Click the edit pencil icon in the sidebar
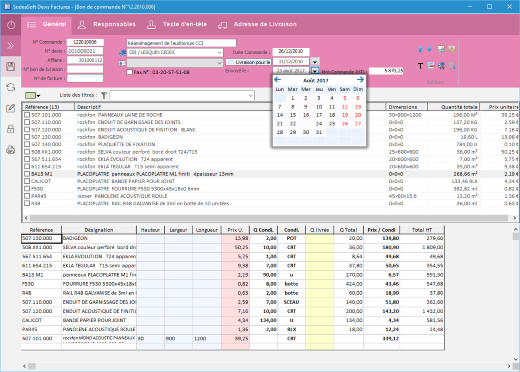Image resolution: width=520 pixels, height=372 pixels. tap(11, 108)
